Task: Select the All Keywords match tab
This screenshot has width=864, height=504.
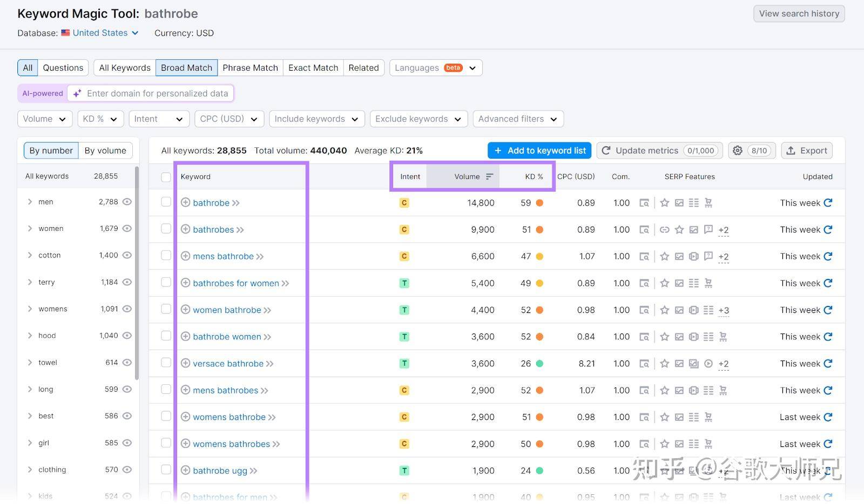Action: 125,68
